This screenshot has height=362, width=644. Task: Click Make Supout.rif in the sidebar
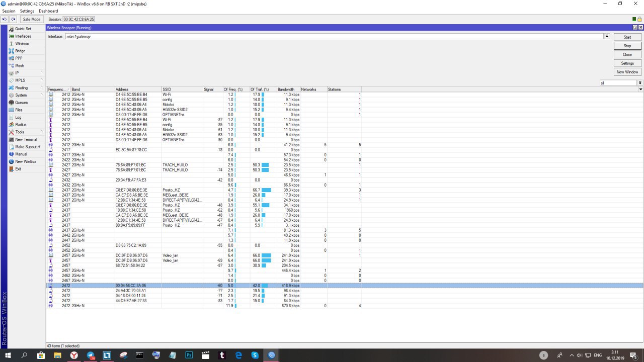27,147
